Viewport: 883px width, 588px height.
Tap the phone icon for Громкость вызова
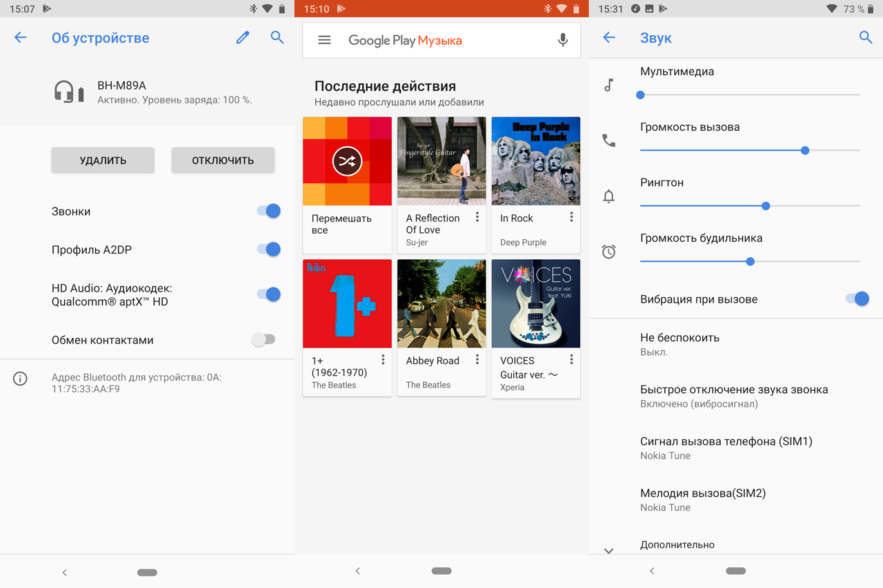pyautogui.click(x=608, y=141)
